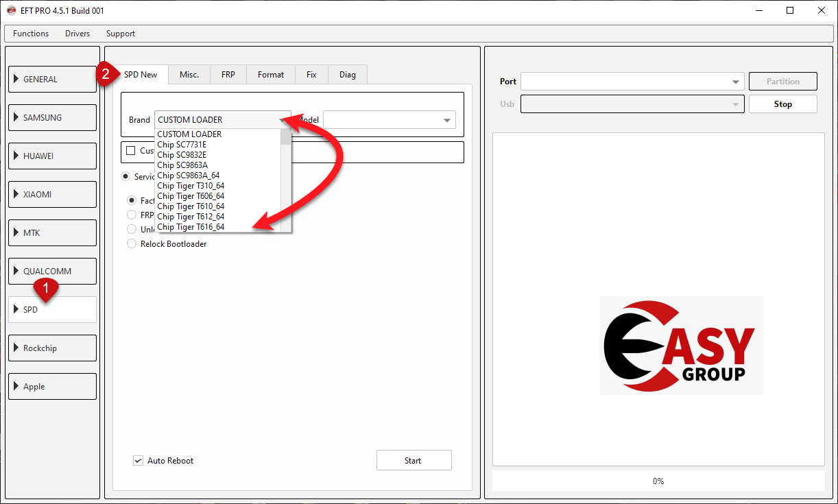Switch to the FRP tab

(228, 75)
